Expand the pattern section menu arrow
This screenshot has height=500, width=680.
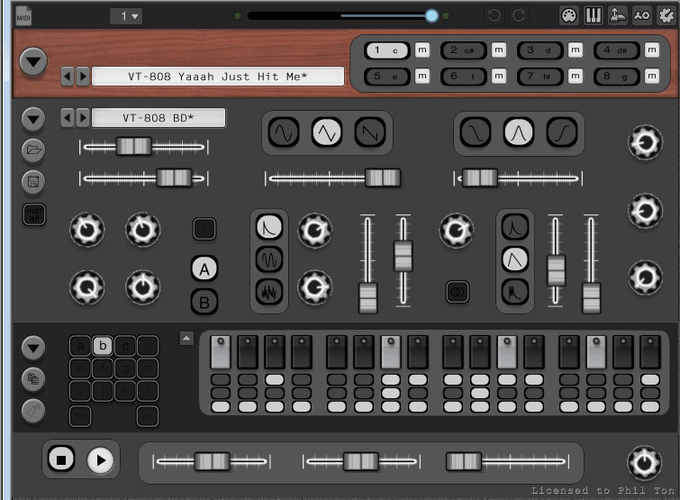[x=33, y=348]
